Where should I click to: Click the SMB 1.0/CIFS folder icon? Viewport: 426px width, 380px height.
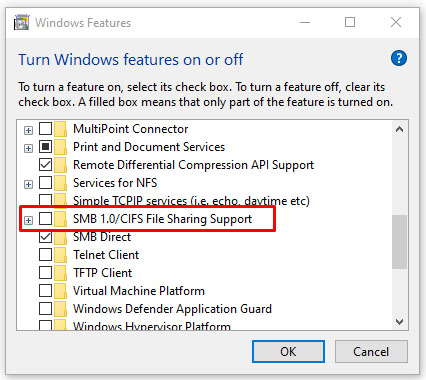(x=60, y=219)
